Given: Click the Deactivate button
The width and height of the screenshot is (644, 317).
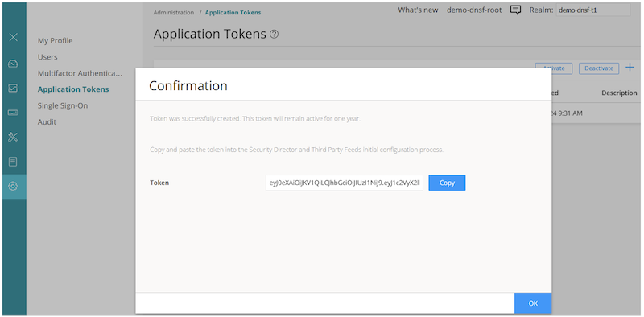Looking at the screenshot, I should (x=599, y=68).
